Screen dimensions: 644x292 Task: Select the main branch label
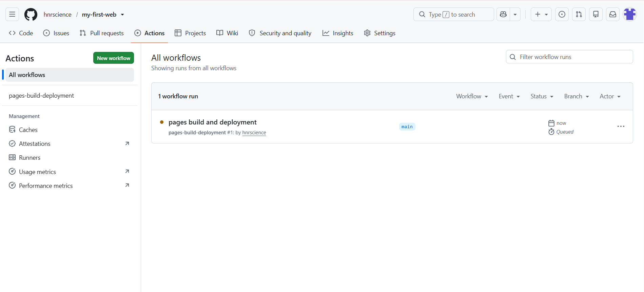[407, 126]
